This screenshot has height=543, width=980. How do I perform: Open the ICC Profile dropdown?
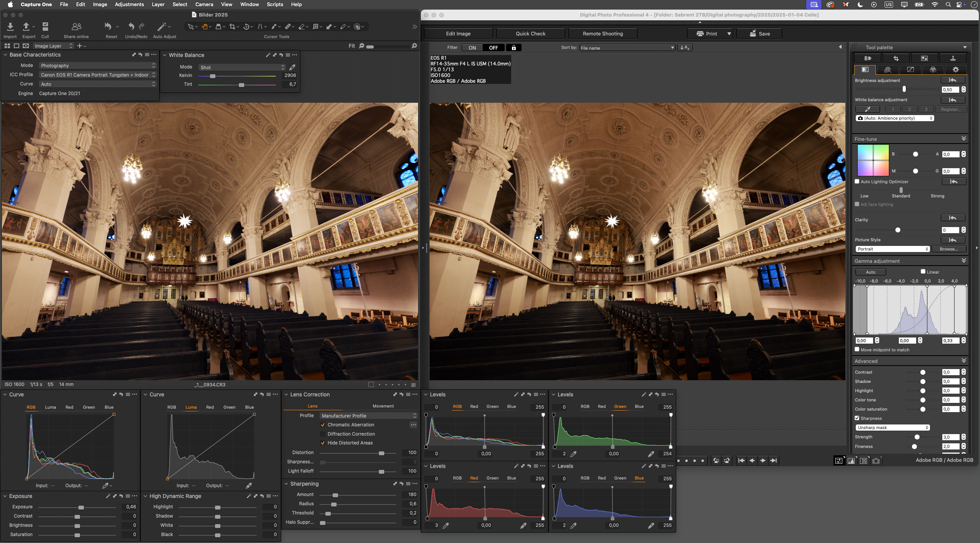coord(98,75)
